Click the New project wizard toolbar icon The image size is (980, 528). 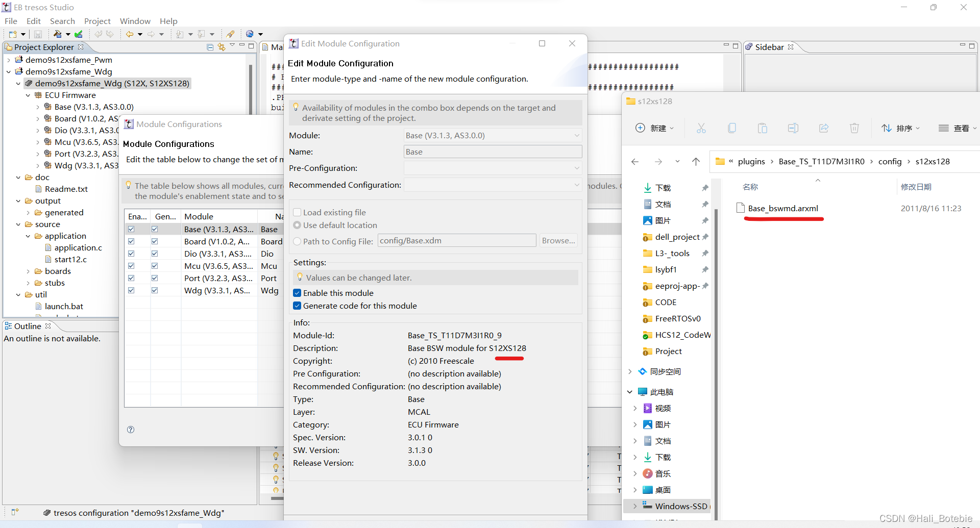pyautogui.click(x=13, y=34)
